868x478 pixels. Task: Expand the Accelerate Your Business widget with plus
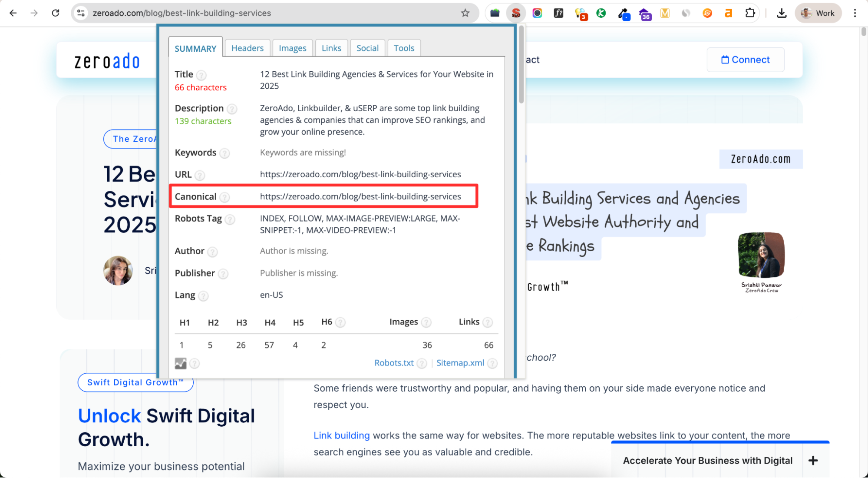point(812,460)
